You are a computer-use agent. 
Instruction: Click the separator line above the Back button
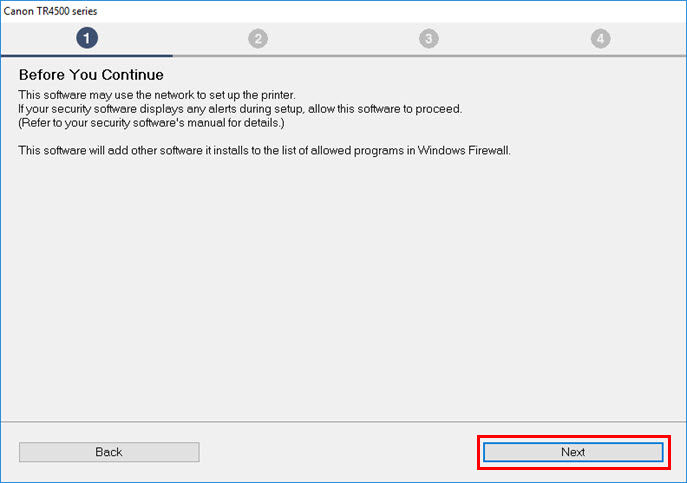click(x=343, y=422)
